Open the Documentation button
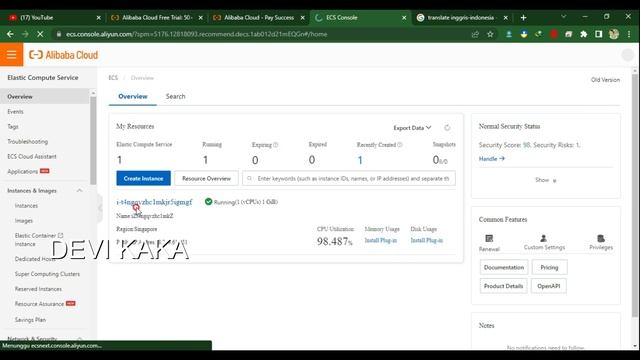Screen dimensions: 640x360 tap(504, 267)
